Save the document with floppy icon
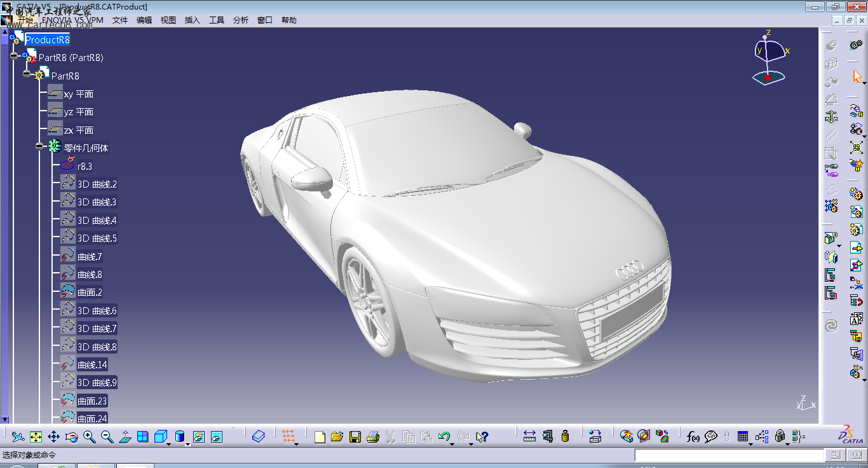 tap(355, 437)
